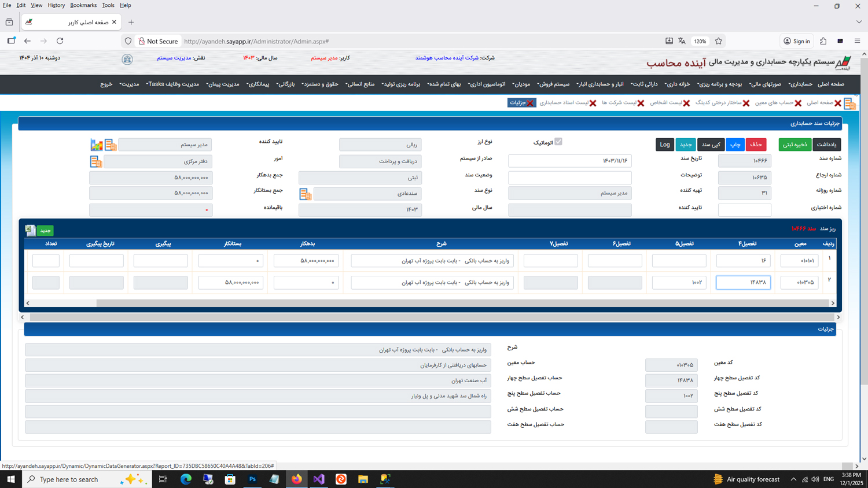
Task: Click the chart icon beside the approver field
Action: click(x=96, y=145)
